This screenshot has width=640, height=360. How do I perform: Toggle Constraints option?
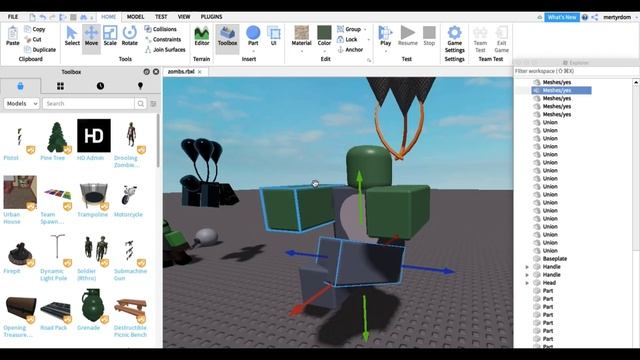click(x=163, y=40)
